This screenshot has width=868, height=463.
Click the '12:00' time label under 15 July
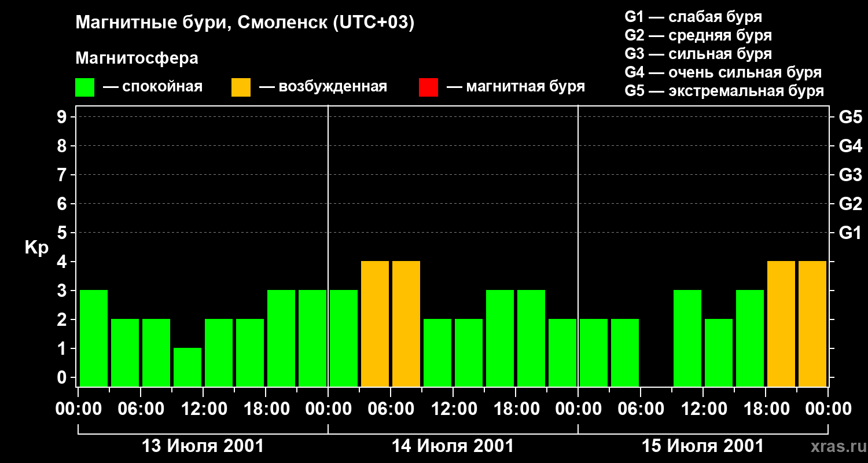click(x=703, y=409)
